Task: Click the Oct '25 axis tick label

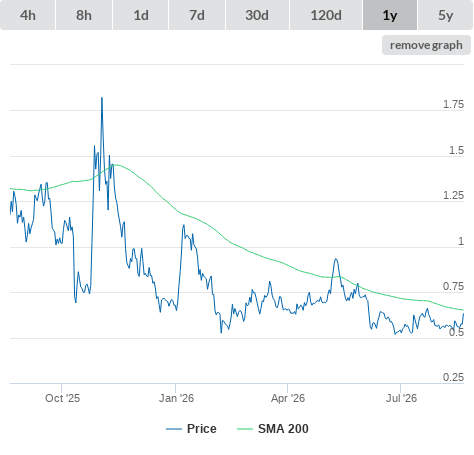Action: (62, 398)
